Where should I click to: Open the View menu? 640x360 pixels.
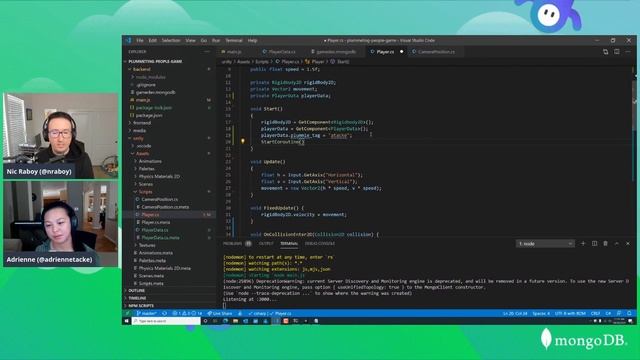click(x=190, y=40)
